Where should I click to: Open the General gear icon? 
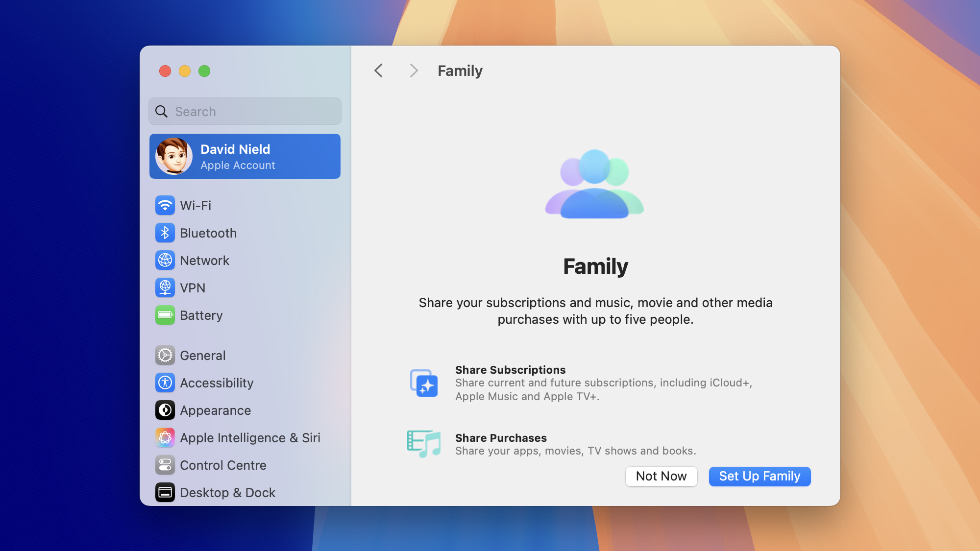tap(165, 355)
